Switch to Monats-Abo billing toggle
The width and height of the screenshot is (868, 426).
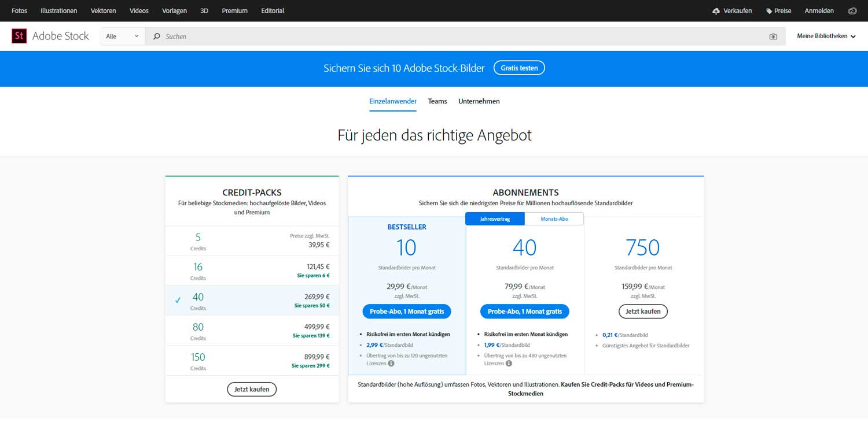554,219
